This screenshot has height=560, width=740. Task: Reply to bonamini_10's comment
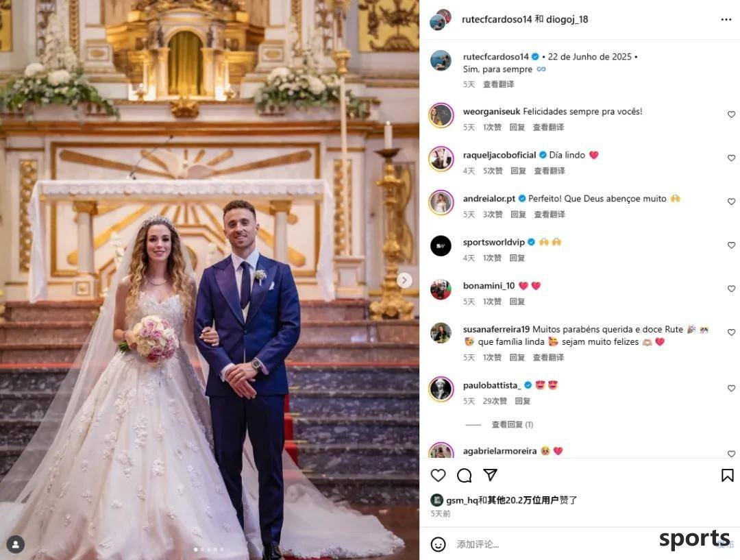coord(517,301)
